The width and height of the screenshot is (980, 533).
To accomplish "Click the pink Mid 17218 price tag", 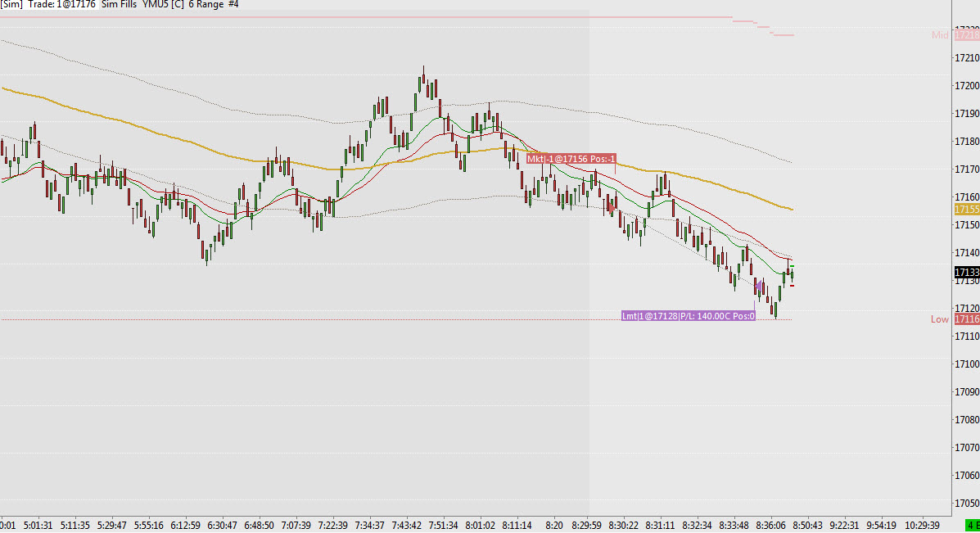I will (967, 35).
